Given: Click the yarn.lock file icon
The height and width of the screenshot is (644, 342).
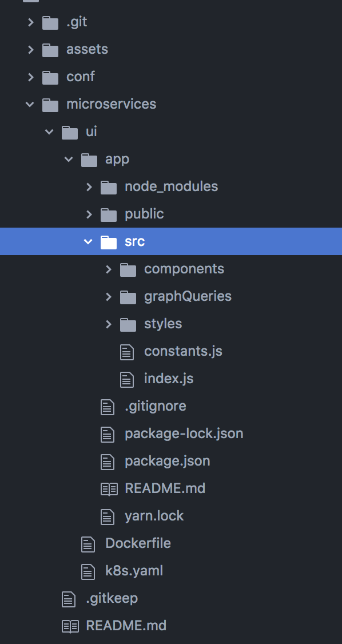Looking at the screenshot, I should [x=109, y=516].
